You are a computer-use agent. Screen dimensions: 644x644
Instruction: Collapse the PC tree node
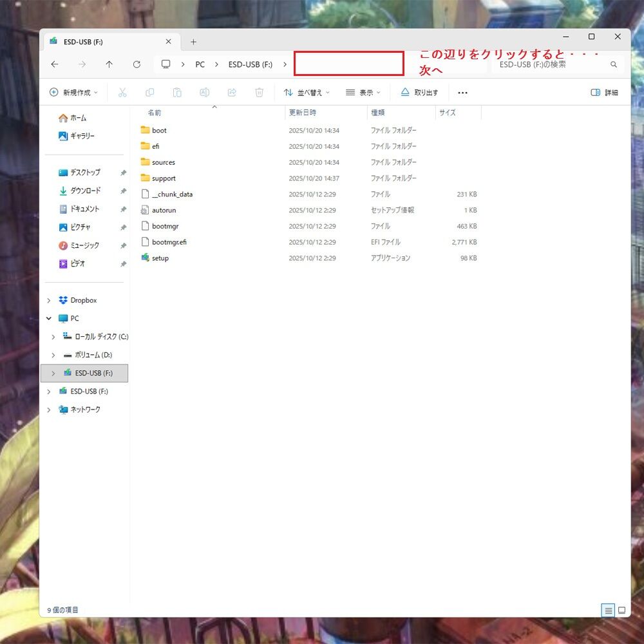pos(49,318)
